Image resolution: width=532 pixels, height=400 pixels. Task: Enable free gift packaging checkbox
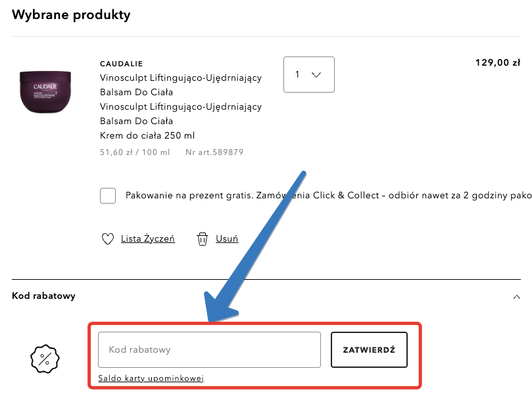(x=108, y=196)
